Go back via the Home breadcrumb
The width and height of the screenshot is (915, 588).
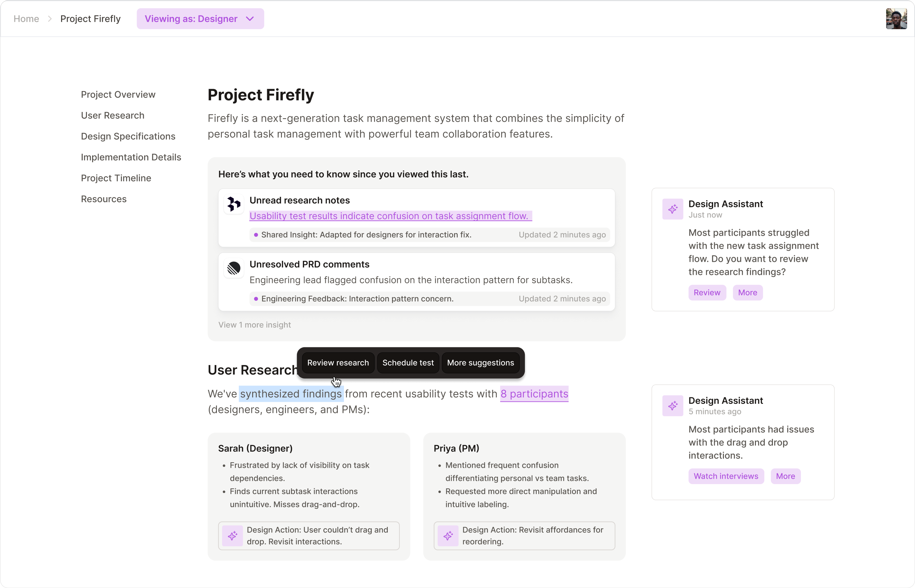click(x=26, y=19)
